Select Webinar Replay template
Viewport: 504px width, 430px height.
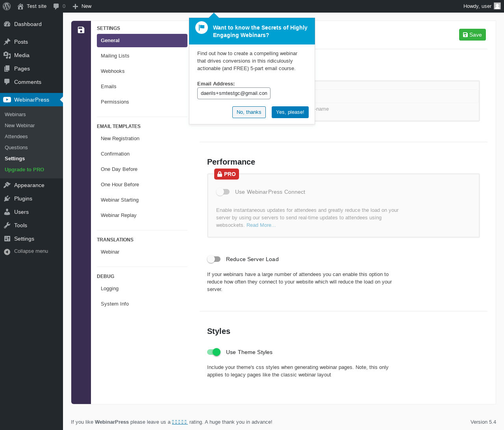click(142, 215)
